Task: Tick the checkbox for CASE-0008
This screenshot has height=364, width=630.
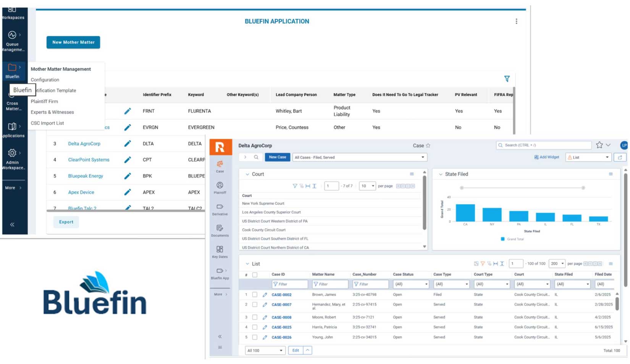Action: click(x=255, y=317)
